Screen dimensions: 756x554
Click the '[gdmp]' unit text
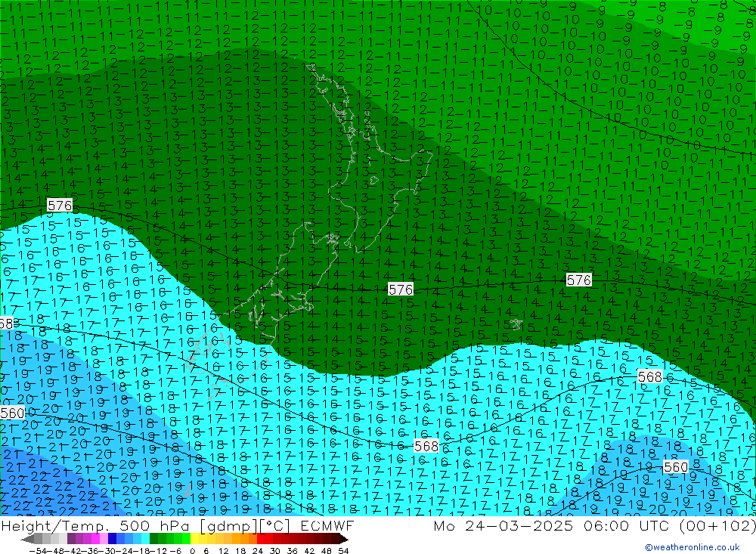pos(228,526)
